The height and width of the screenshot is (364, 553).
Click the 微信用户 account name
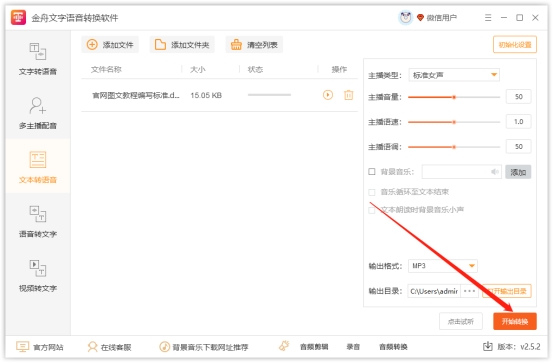(x=442, y=18)
